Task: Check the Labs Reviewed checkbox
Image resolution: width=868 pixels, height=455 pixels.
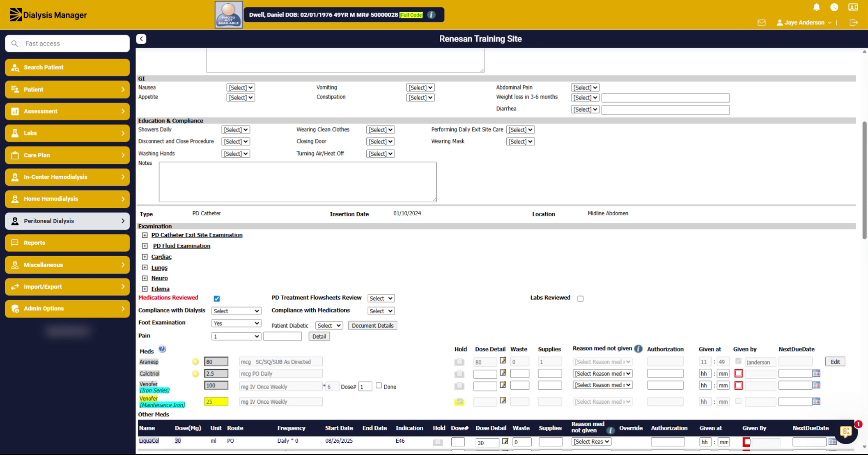Action: click(x=580, y=299)
